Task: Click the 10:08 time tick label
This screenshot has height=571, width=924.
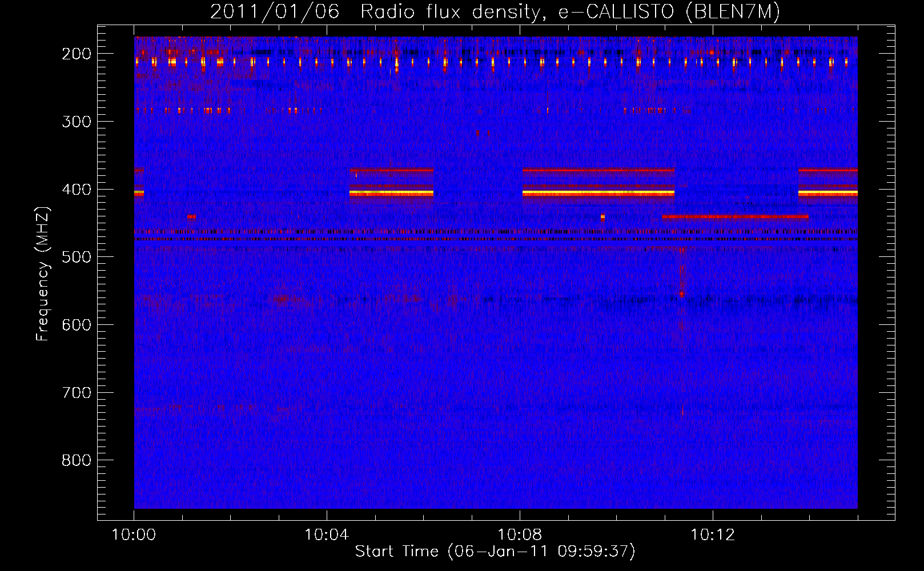Action: pyautogui.click(x=520, y=535)
